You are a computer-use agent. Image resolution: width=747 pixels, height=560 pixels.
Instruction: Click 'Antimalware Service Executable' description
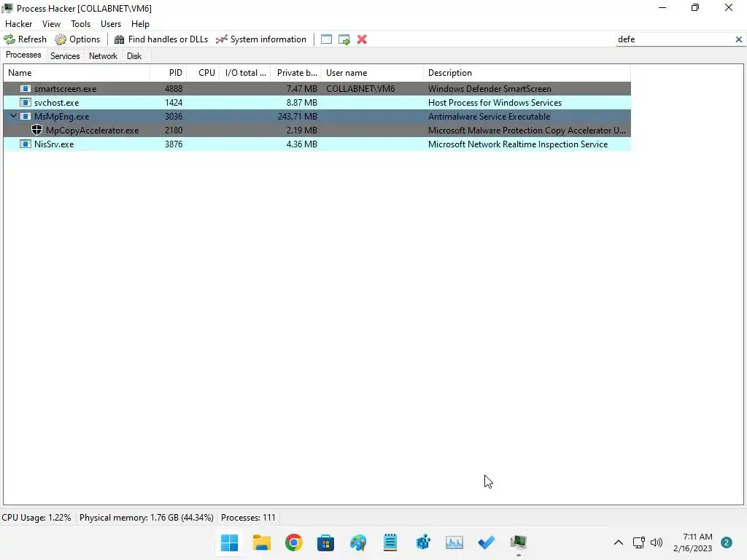(489, 116)
